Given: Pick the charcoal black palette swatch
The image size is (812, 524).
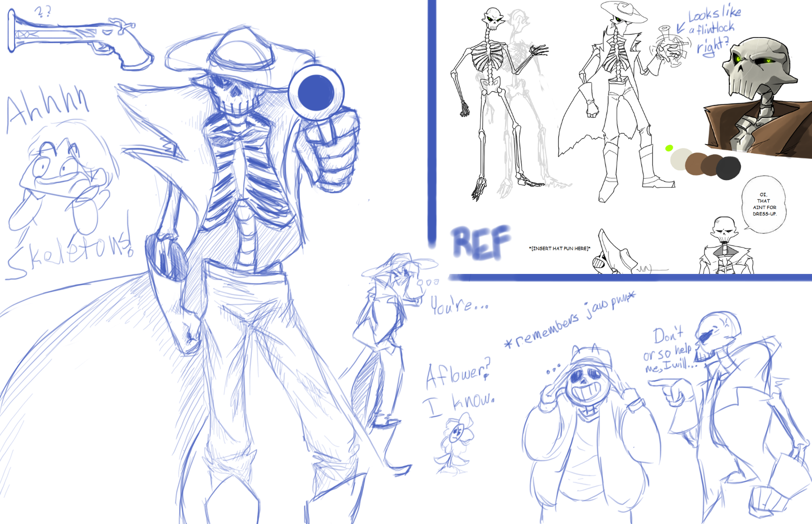Looking at the screenshot, I should [728, 168].
